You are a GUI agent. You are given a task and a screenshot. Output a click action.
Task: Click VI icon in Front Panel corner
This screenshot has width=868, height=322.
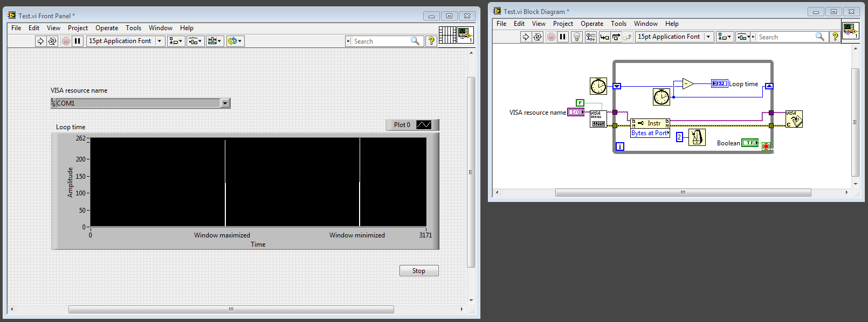tap(465, 35)
